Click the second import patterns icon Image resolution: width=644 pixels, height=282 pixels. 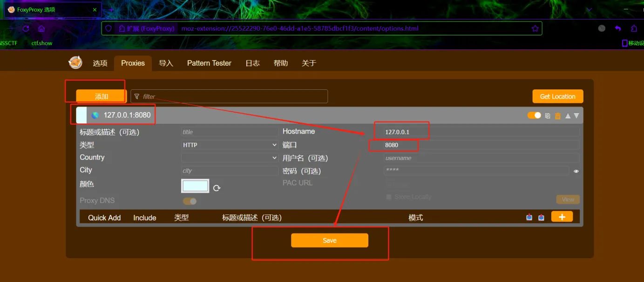pyautogui.click(x=541, y=217)
